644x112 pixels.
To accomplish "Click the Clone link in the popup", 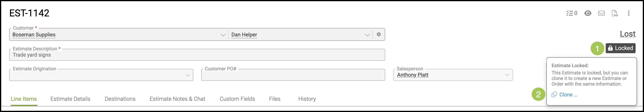I will click(568, 95).
